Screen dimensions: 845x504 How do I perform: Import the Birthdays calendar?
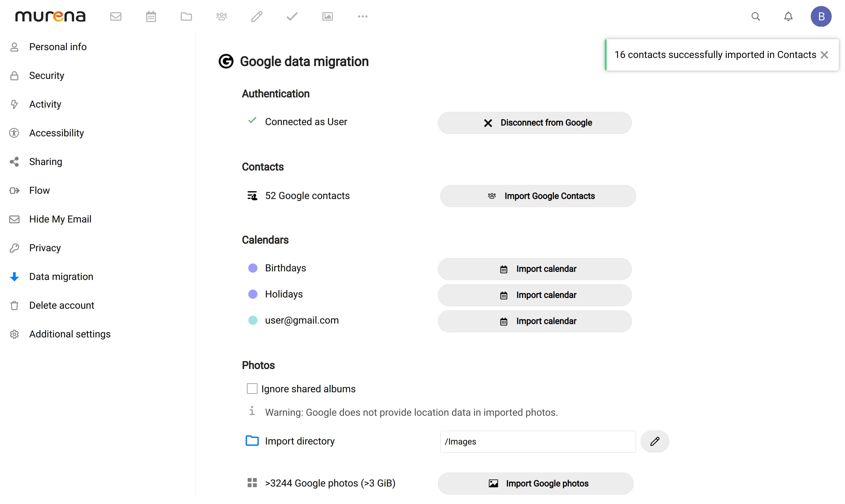tap(534, 269)
